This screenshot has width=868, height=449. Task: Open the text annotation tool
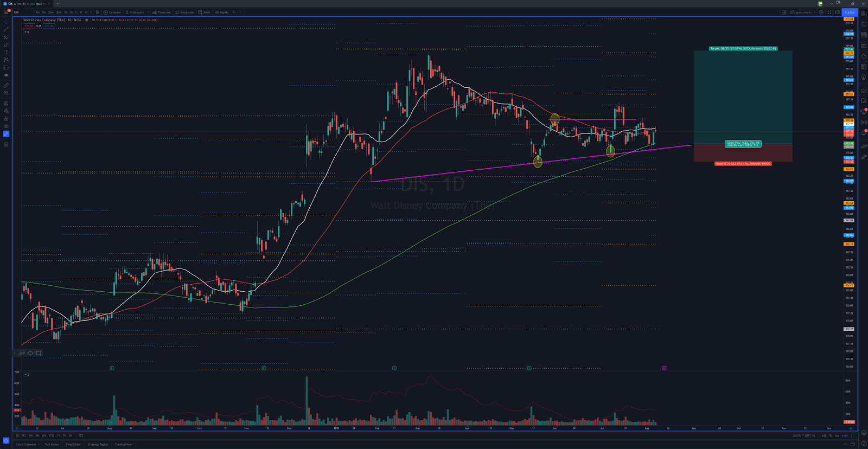(6, 52)
